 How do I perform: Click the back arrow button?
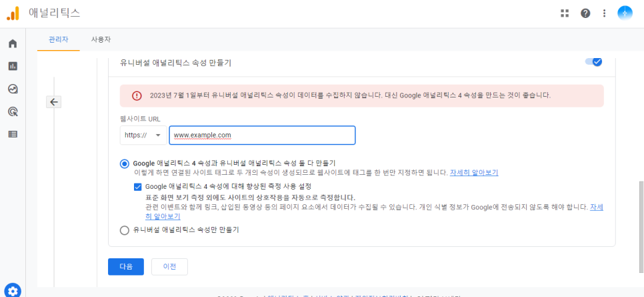point(54,102)
